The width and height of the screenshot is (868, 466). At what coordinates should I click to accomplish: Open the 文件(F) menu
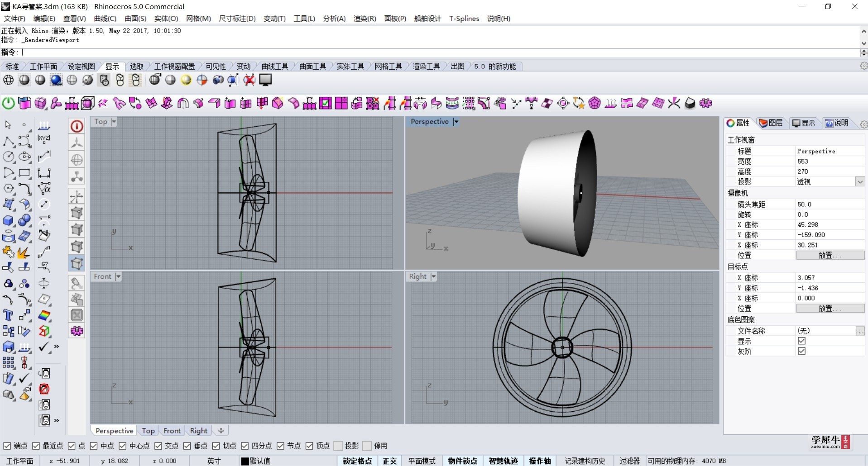(x=14, y=19)
